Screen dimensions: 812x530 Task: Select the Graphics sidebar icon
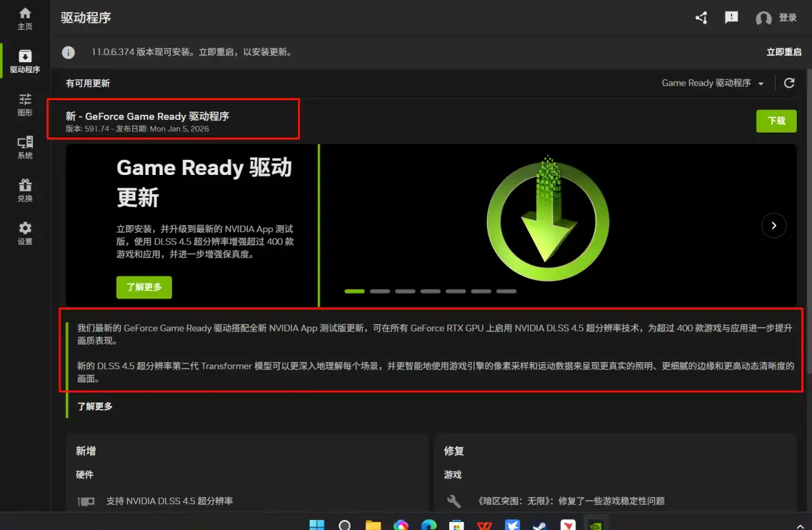[25, 105]
